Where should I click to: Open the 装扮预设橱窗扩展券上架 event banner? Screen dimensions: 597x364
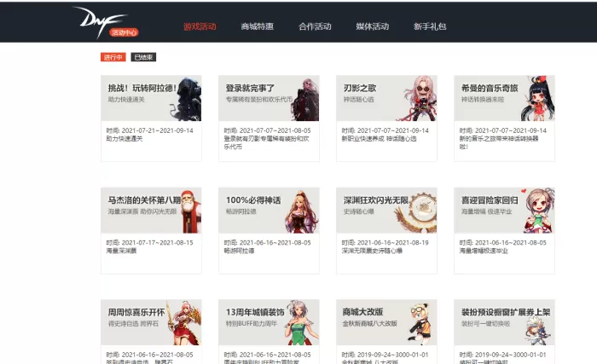[505, 322]
